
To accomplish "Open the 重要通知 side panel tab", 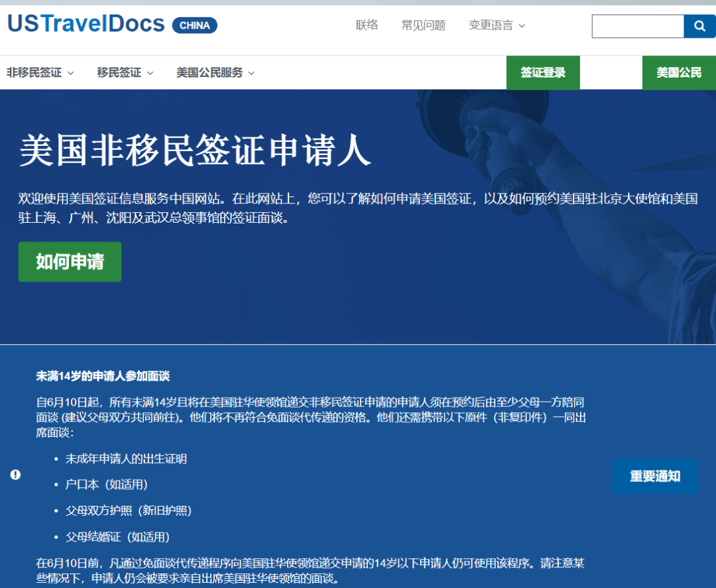I will point(655,477).
